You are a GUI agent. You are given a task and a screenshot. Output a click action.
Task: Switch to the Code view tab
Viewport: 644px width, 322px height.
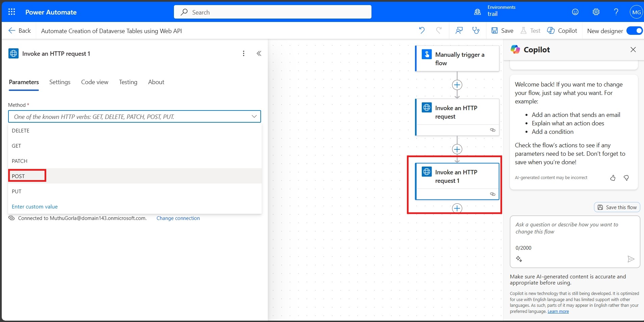pos(95,82)
